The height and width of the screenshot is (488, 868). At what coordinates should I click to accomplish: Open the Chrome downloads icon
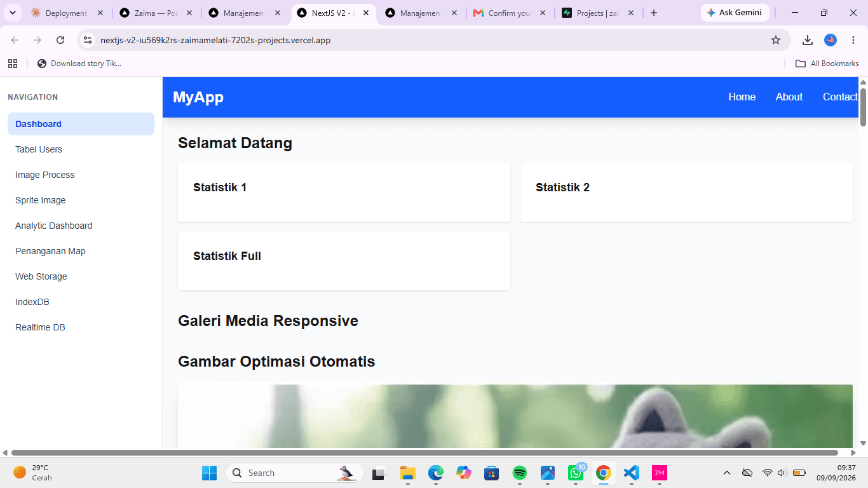[808, 40]
